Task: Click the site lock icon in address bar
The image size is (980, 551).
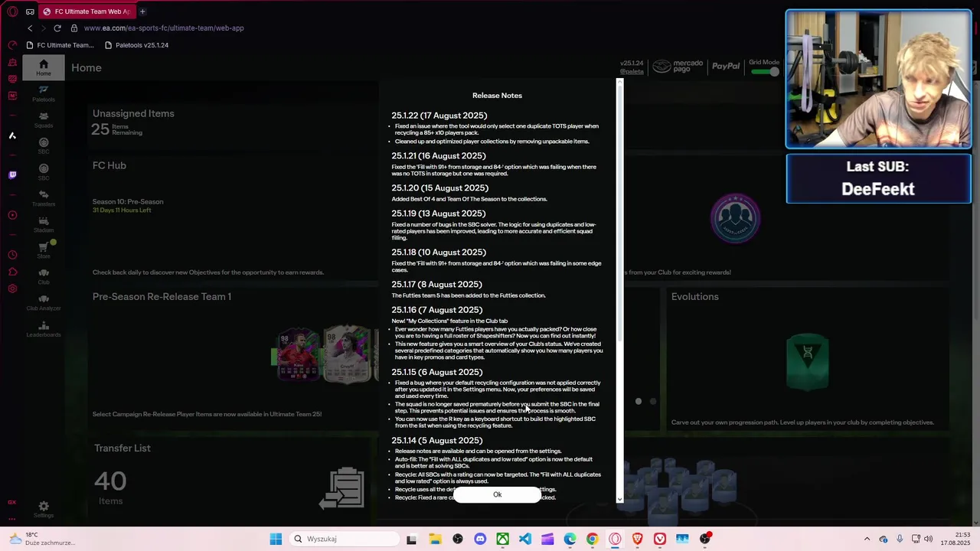Action: tap(74, 28)
